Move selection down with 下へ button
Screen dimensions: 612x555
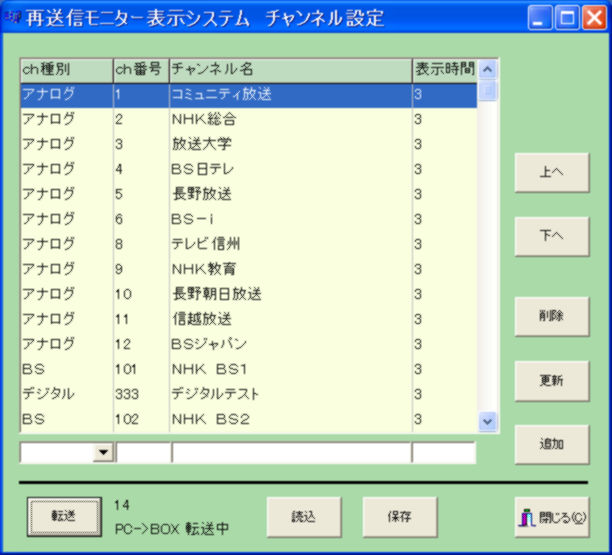552,236
